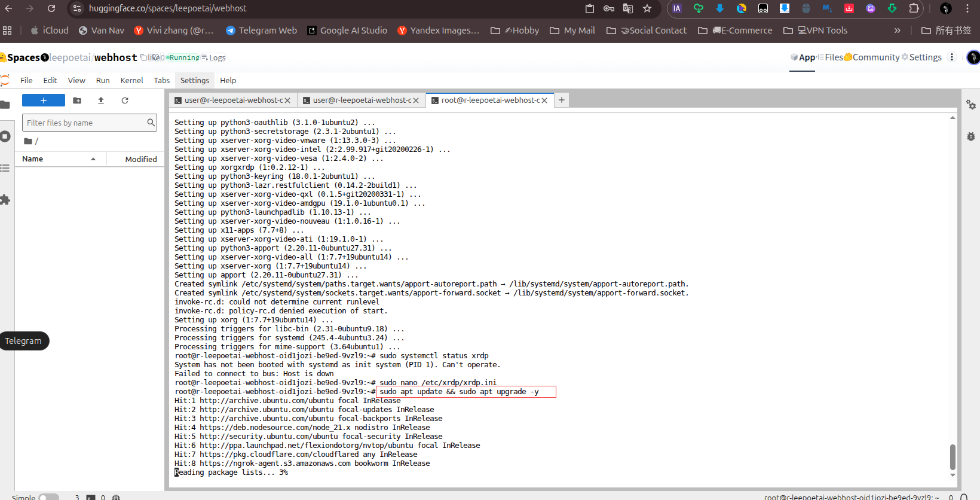Click the Upload Files arrow icon
980x500 pixels.
[x=101, y=100]
